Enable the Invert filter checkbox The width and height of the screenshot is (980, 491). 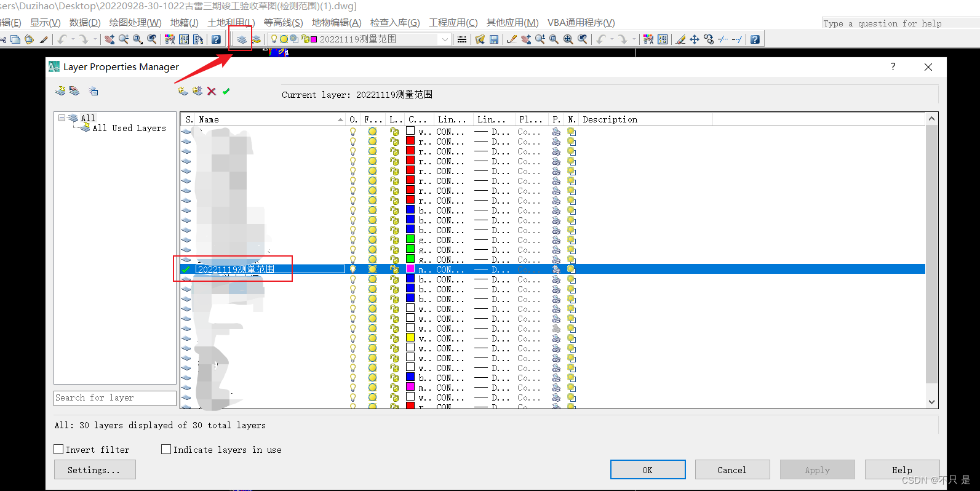59,450
